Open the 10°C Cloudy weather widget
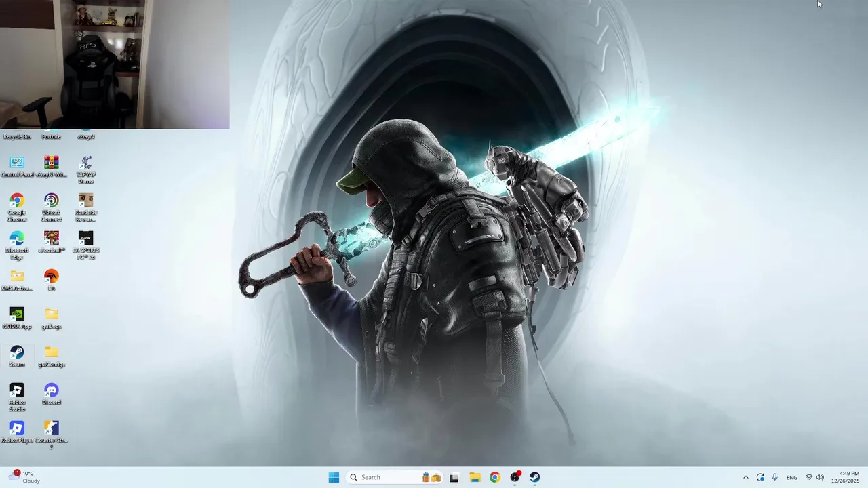868x488 pixels. tap(25, 477)
